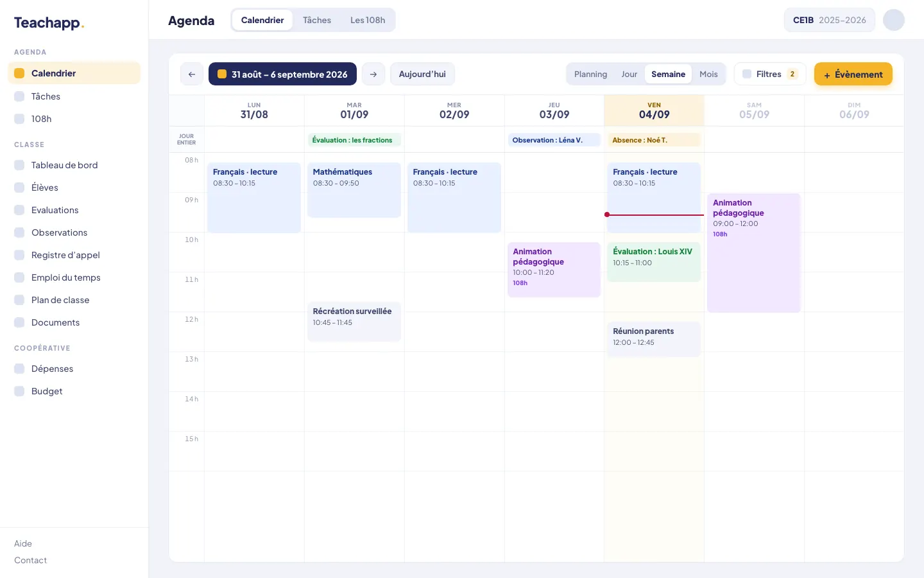Image resolution: width=924 pixels, height=578 pixels.
Task: Open the Aide link
Action: coord(23,543)
